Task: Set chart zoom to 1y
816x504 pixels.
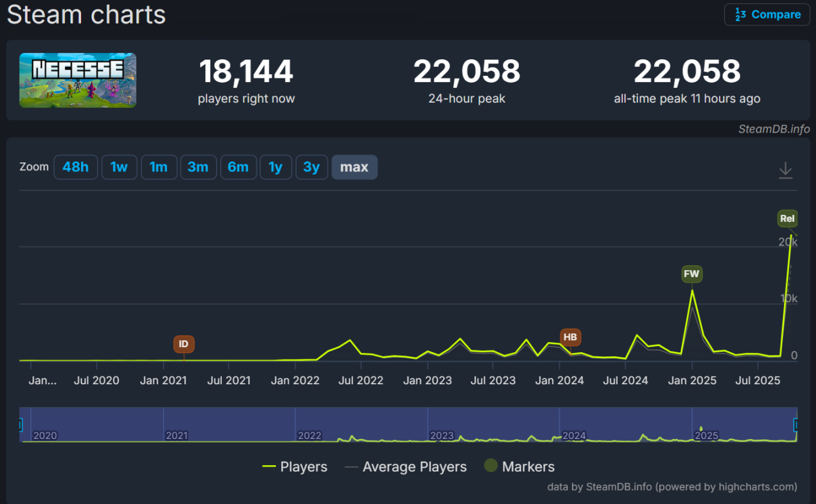Action: click(275, 167)
